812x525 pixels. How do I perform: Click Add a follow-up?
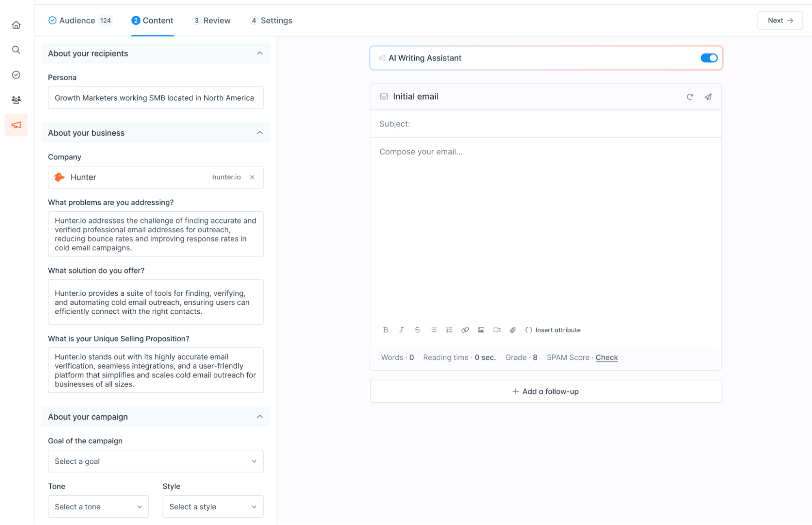(546, 391)
